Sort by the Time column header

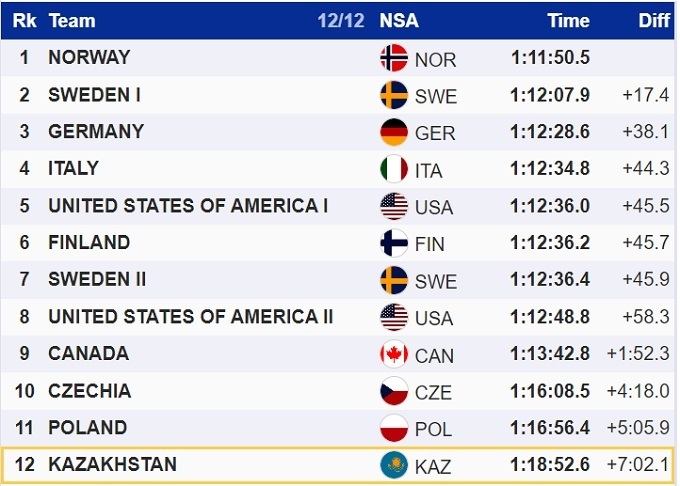(568, 20)
